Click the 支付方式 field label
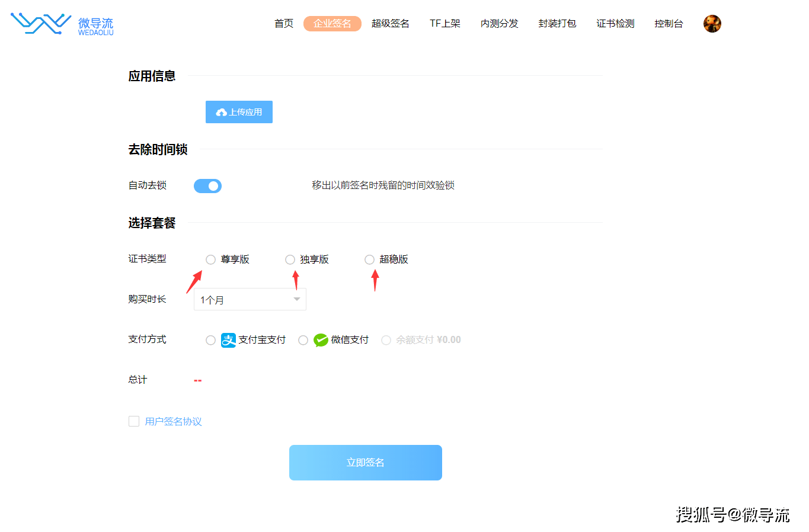Image resolution: width=809 pixels, height=532 pixels. (x=148, y=339)
